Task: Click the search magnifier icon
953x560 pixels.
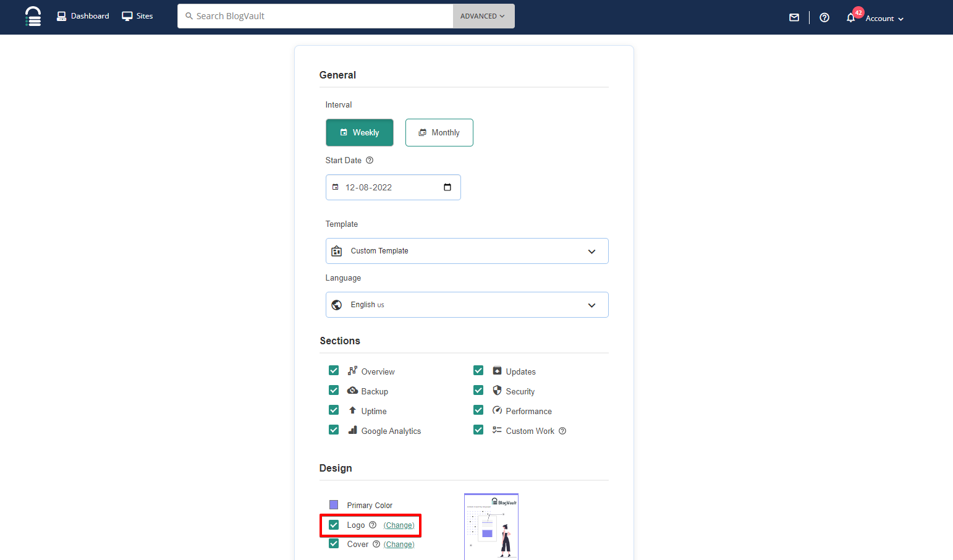Action: coord(189,16)
